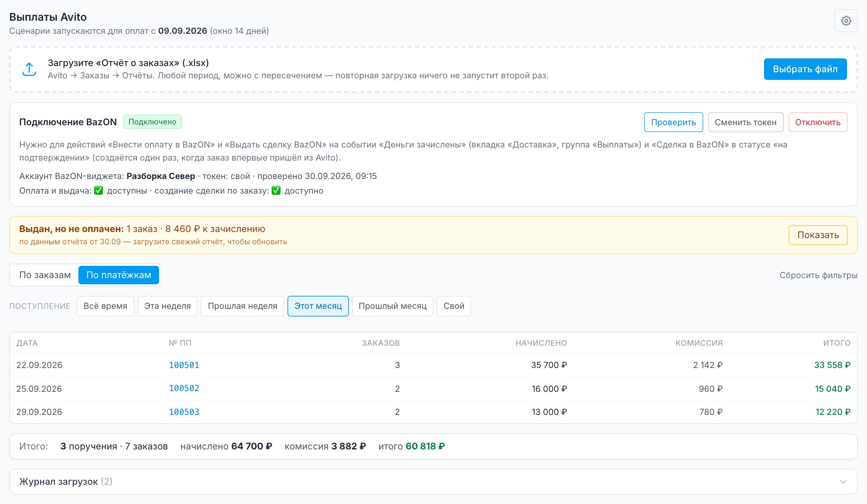Screen dimensions: 867x504
Task: Filter by Прошлая неделя
Action: (242, 306)
